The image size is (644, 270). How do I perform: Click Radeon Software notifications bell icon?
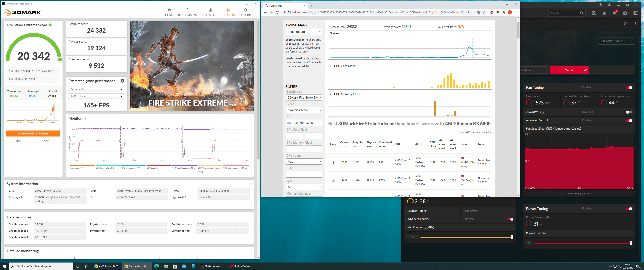coord(614,13)
